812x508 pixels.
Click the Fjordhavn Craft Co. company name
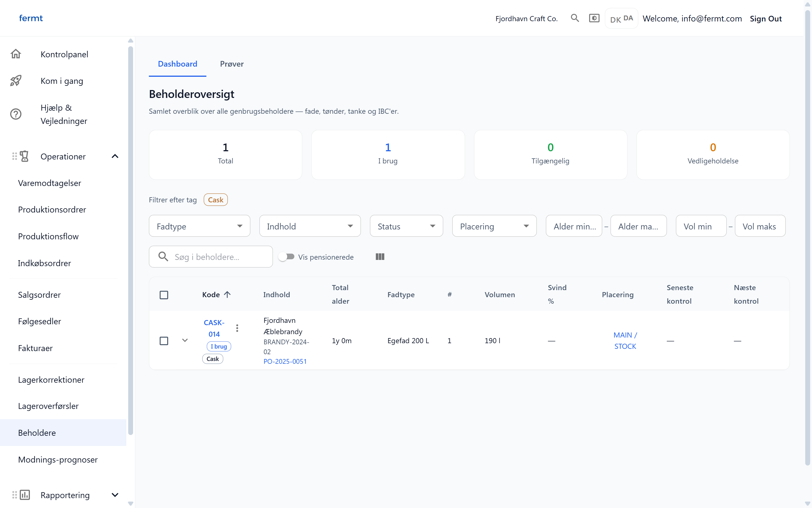[526, 18]
